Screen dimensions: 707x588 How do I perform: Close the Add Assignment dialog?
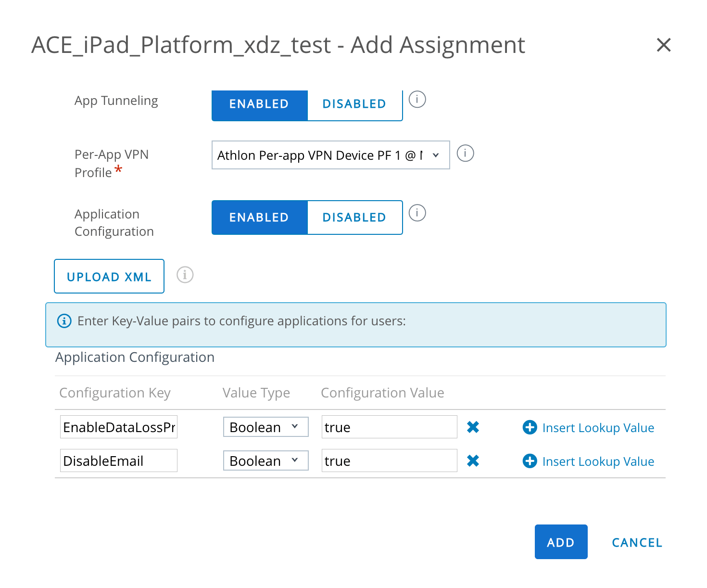pyautogui.click(x=664, y=45)
